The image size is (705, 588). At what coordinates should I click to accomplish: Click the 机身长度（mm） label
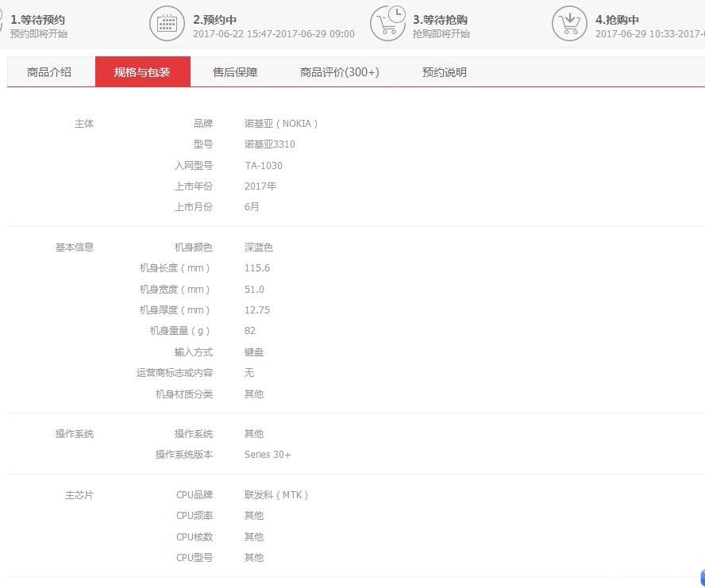click(x=175, y=268)
